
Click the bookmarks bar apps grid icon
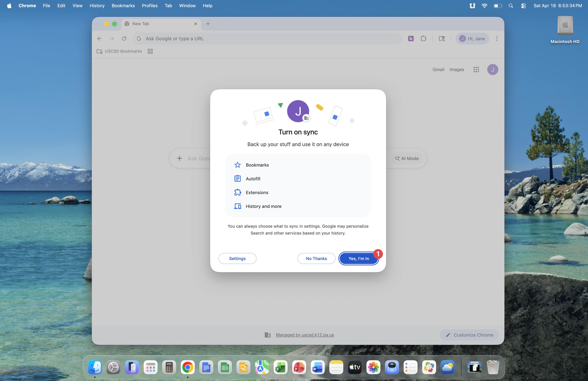point(150,51)
